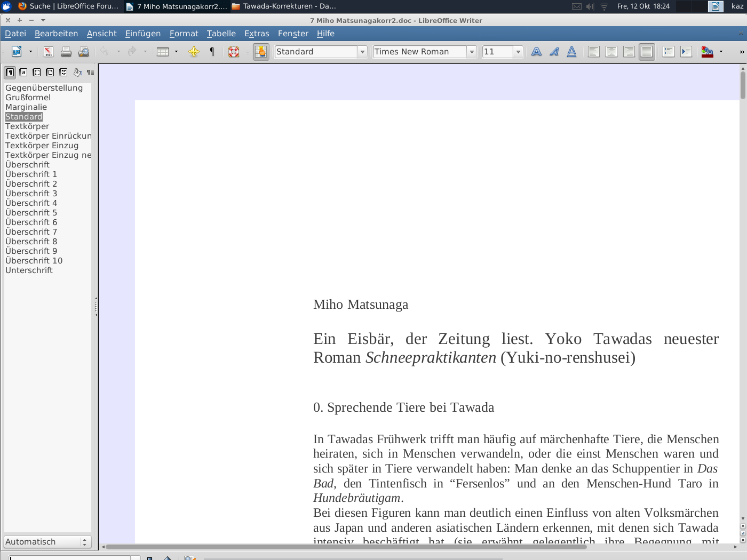Set justified paragraph alignment

pos(647,52)
